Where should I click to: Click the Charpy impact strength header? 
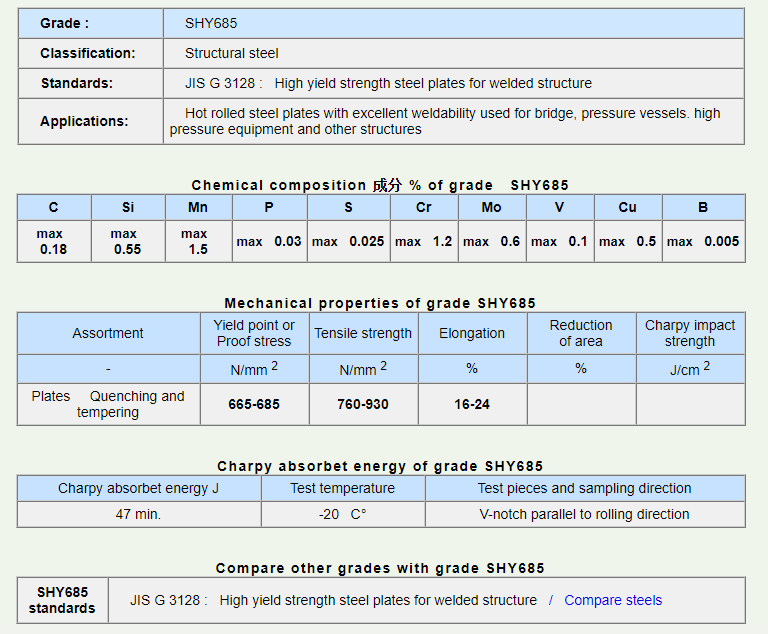pos(690,333)
